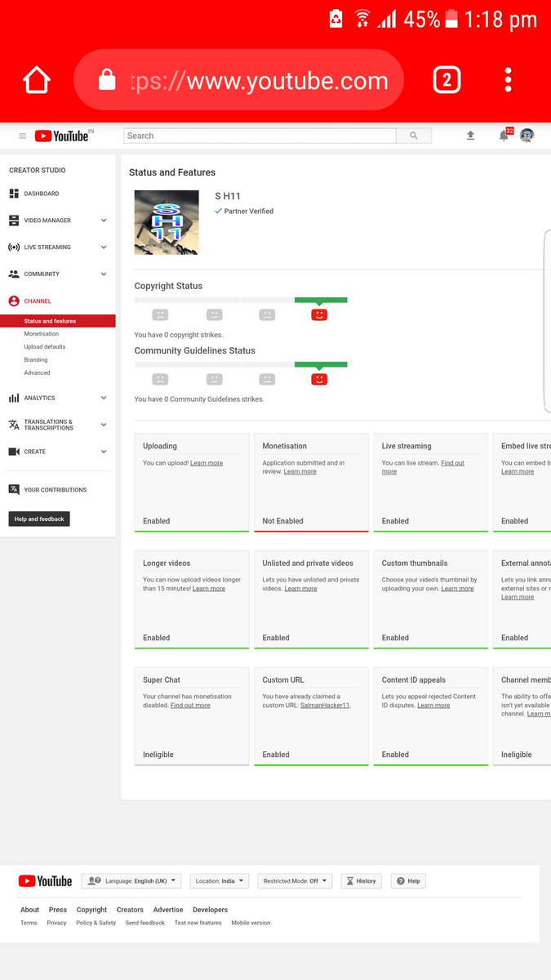Click the footer Developers link
The width and height of the screenshot is (551, 980).
[211, 910]
